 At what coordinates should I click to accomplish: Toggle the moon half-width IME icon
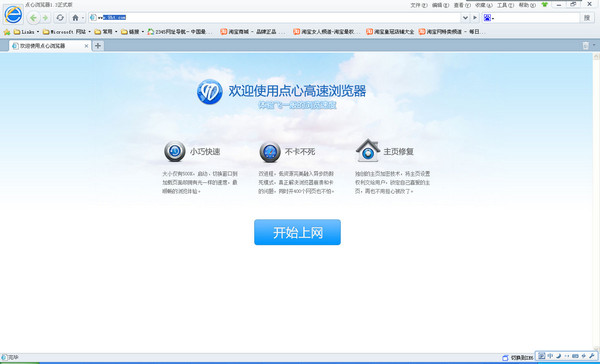(x=558, y=356)
